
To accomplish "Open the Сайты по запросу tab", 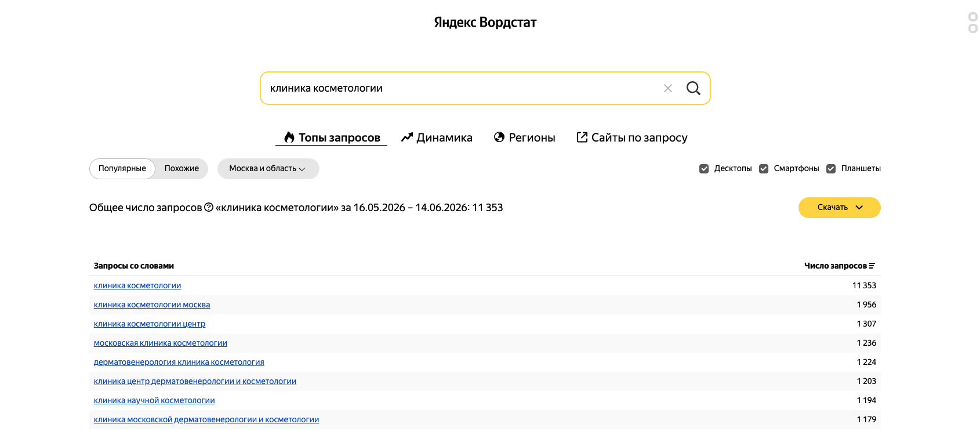I will [632, 137].
